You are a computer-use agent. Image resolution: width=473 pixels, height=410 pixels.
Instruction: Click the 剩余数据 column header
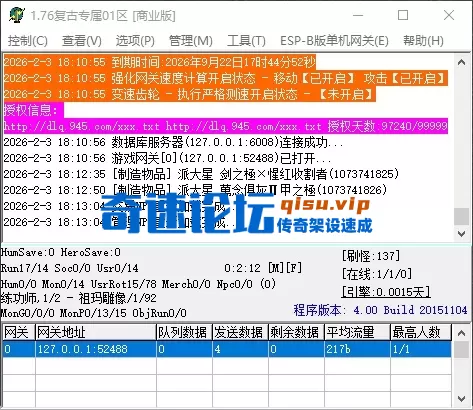click(x=296, y=332)
